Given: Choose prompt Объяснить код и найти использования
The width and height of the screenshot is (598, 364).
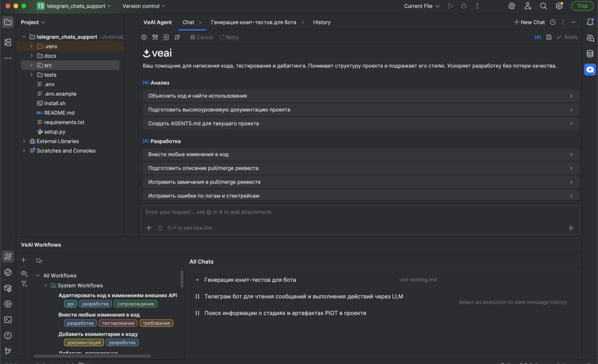Looking at the screenshot, I should pyautogui.click(x=360, y=96).
